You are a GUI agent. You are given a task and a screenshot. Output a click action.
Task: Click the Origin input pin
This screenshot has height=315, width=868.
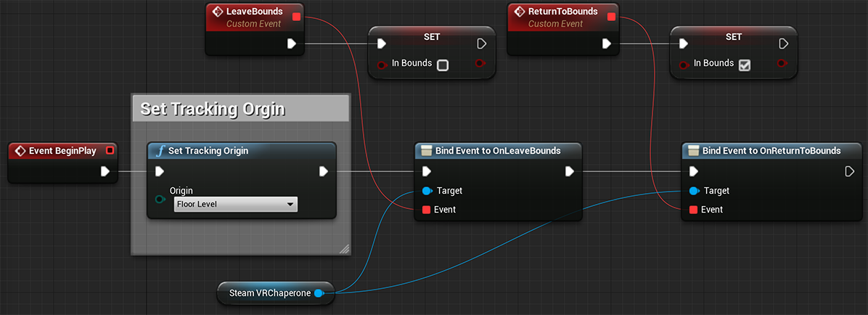click(x=160, y=199)
